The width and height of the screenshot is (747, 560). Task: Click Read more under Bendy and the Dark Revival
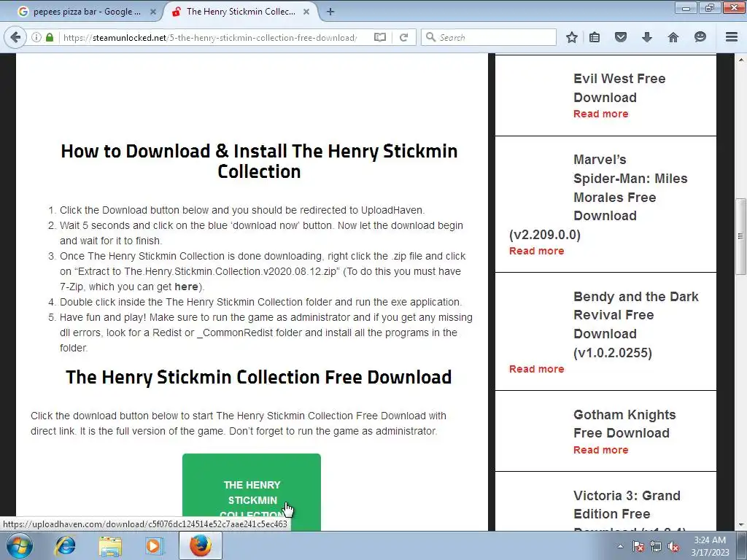click(536, 369)
